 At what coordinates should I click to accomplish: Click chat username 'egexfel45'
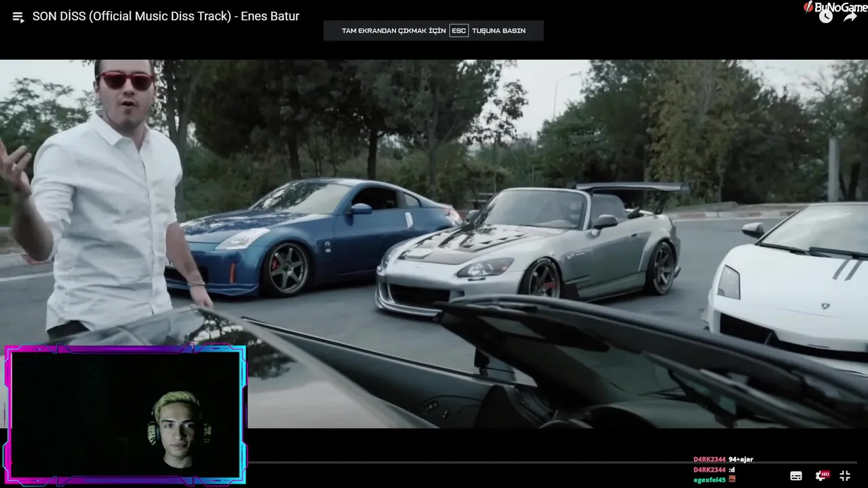(709, 480)
